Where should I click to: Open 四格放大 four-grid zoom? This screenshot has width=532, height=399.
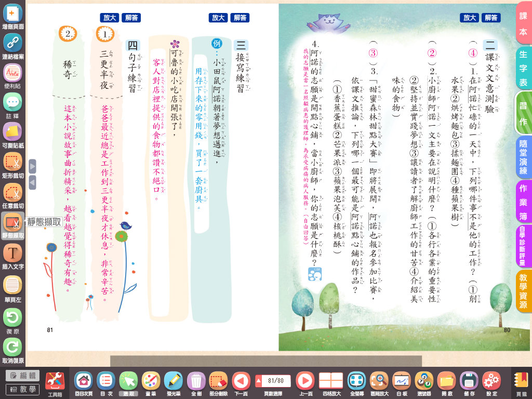[x=331, y=383]
